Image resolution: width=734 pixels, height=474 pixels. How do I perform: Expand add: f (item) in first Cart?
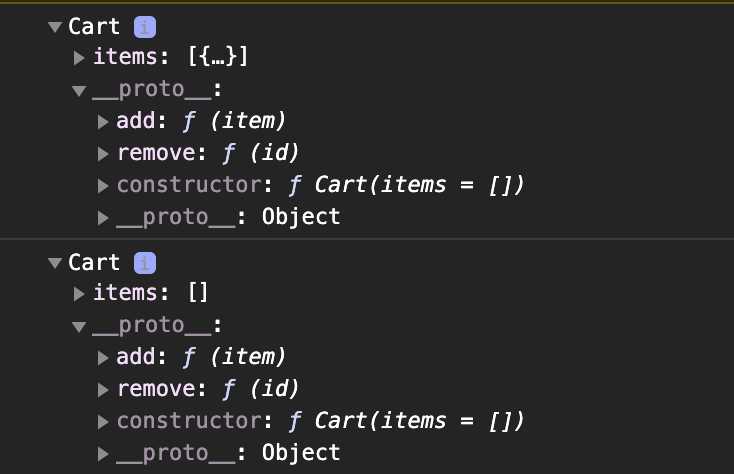click(103, 122)
